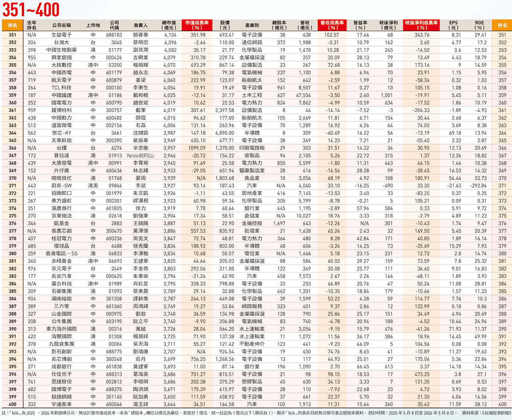The image size is (512, 420).
Task: Select company name 環球晶
Action: pyautogui.click(x=62, y=246)
